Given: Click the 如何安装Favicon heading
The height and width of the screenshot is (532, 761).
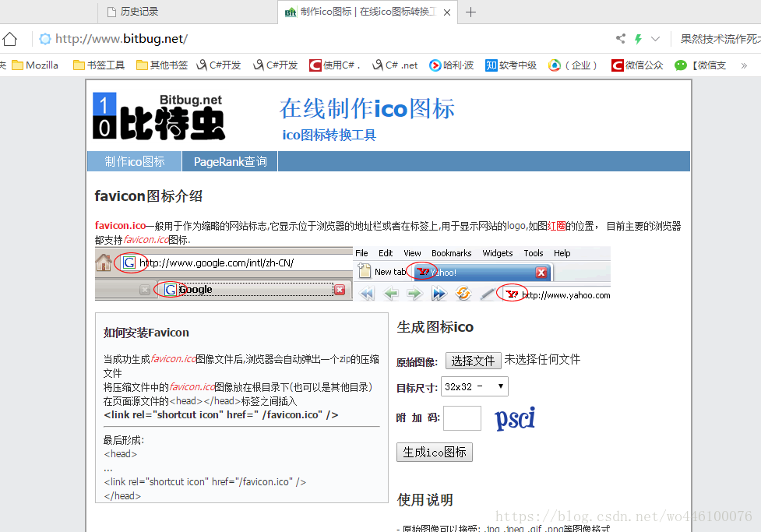Looking at the screenshot, I should point(146,333).
